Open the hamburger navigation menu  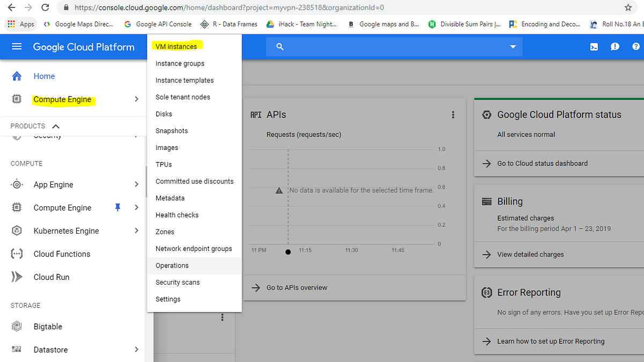17,47
